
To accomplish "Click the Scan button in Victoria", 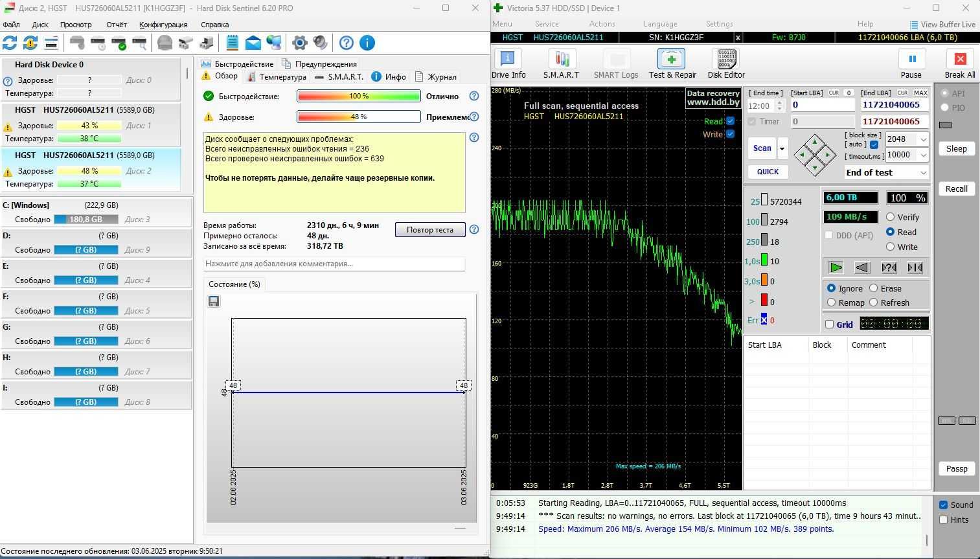I will coord(762,148).
